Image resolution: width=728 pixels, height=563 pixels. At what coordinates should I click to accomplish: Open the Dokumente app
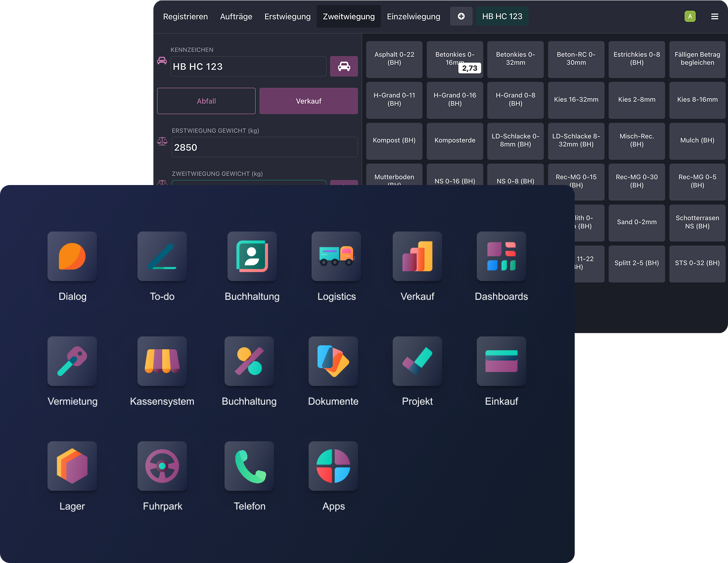tap(333, 361)
